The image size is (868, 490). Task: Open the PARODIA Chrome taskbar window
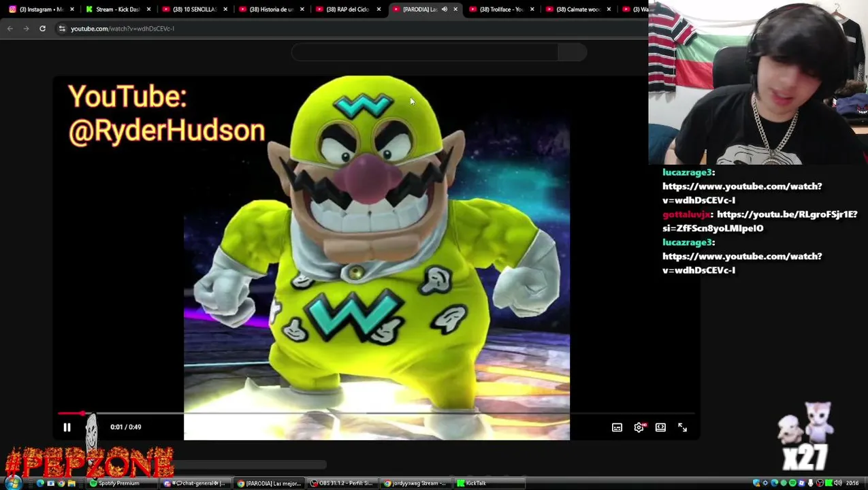pos(270,483)
